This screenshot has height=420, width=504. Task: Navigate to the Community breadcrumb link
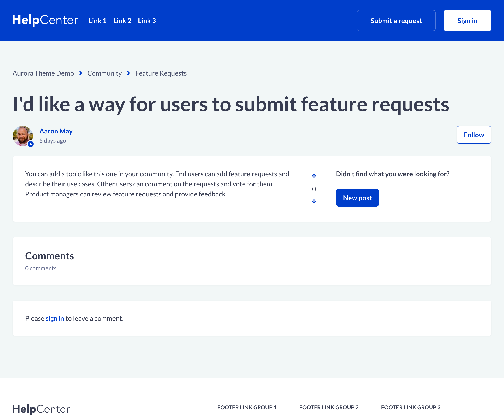point(104,73)
